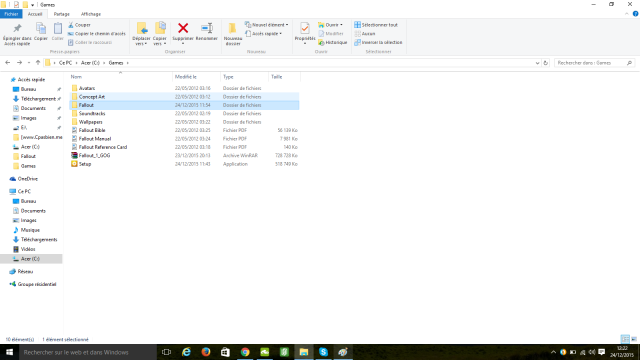Open Propriétés of the selection

click(304, 33)
